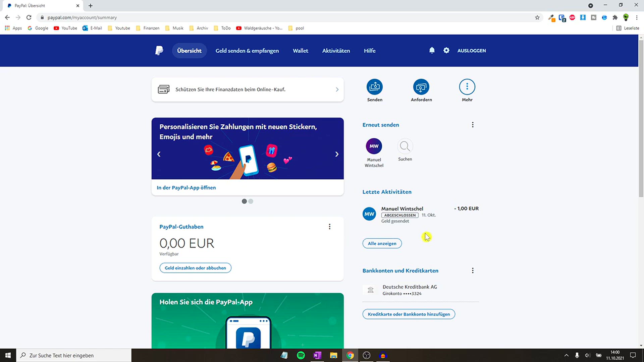This screenshot has width=644, height=362.
Task: Click the Senden money icon
Action: [x=374, y=87]
